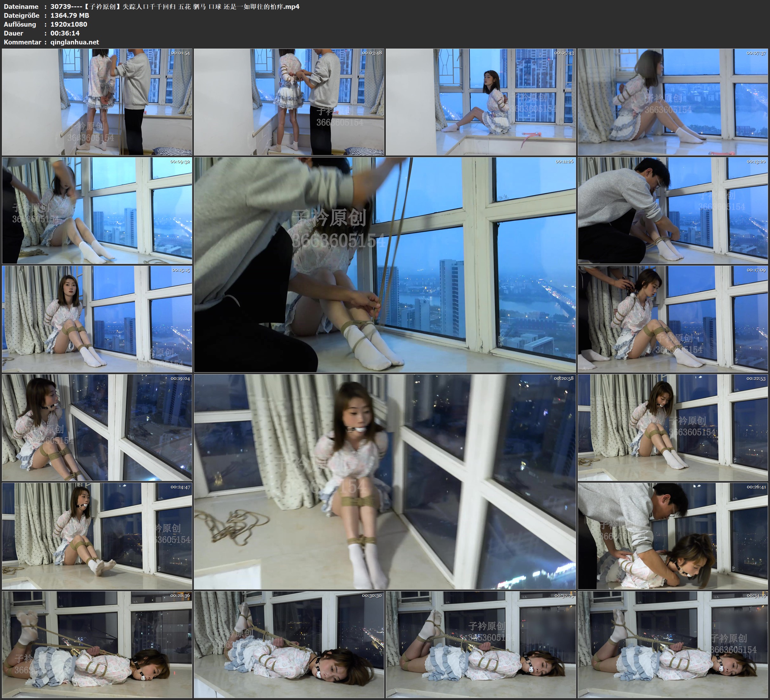The width and height of the screenshot is (770, 700).
Task: Open the thumbnail at 00:22:53
Action: click(x=673, y=427)
